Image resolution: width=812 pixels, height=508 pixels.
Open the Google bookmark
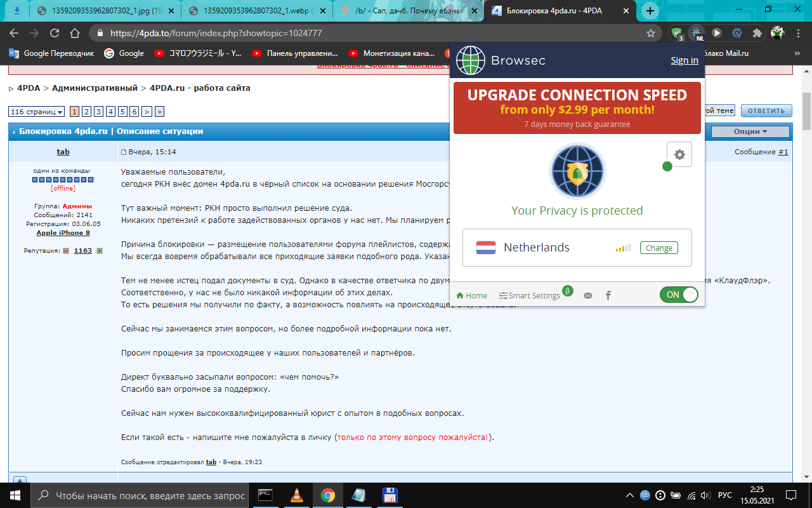(x=124, y=53)
